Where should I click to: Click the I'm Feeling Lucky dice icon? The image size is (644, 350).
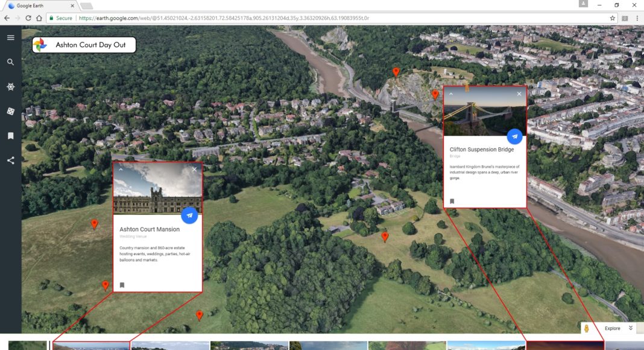(10, 112)
